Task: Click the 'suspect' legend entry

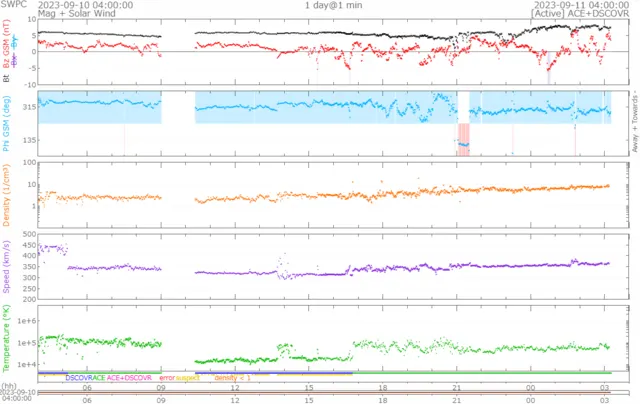Action: pyautogui.click(x=189, y=378)
